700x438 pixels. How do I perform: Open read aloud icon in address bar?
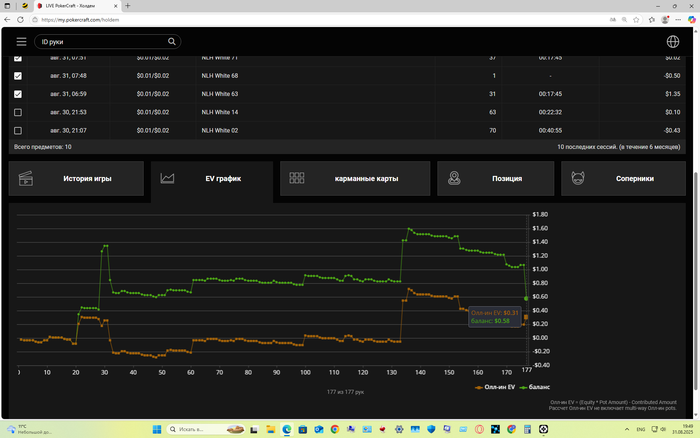tap(612, 20)
